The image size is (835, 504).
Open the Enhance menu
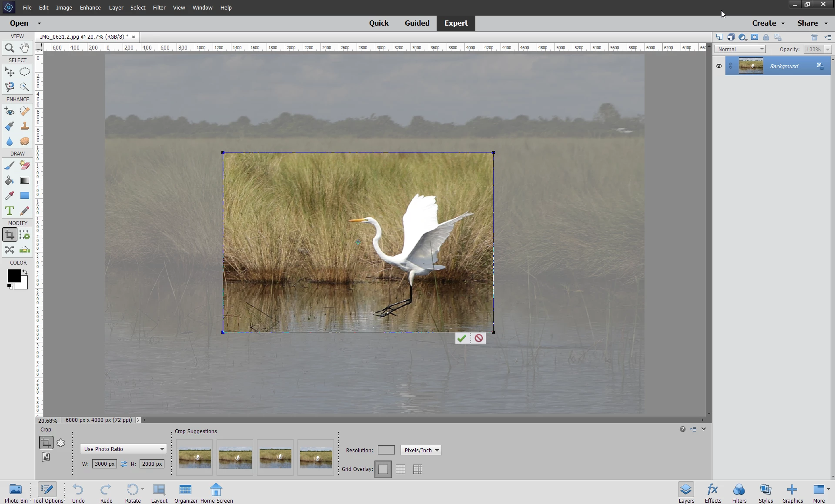pyautogui.click(x=90, y=7)
